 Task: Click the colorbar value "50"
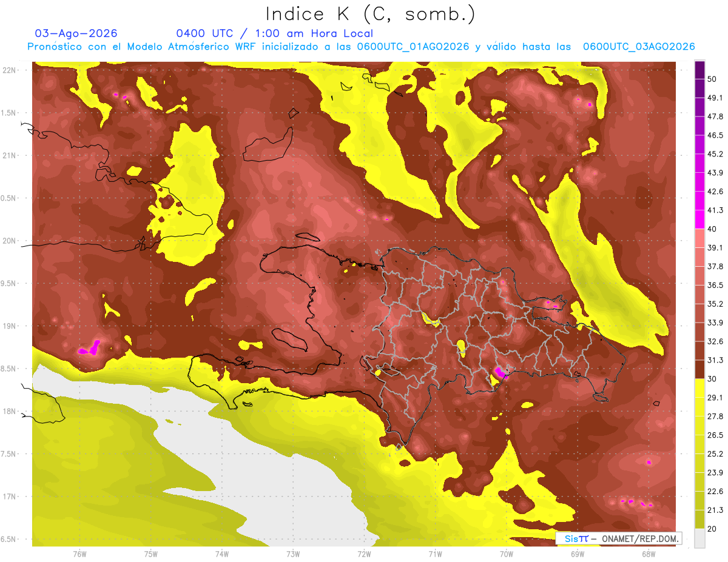(x=712, y=79)
